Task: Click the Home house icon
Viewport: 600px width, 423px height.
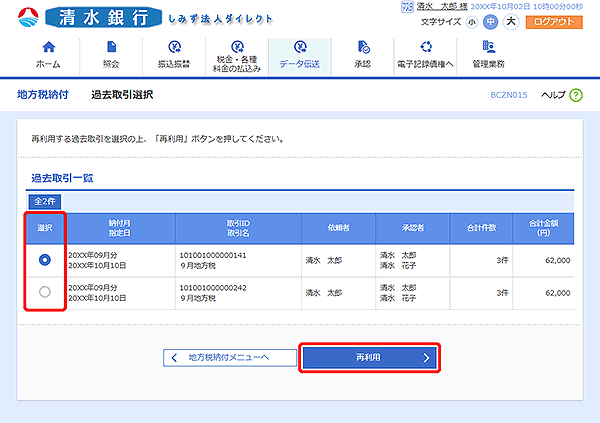Action: click(47, 48)
